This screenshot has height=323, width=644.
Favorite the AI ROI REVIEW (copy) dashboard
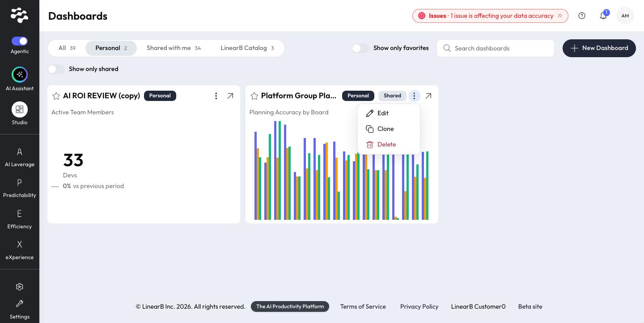[x=56, y=96]
